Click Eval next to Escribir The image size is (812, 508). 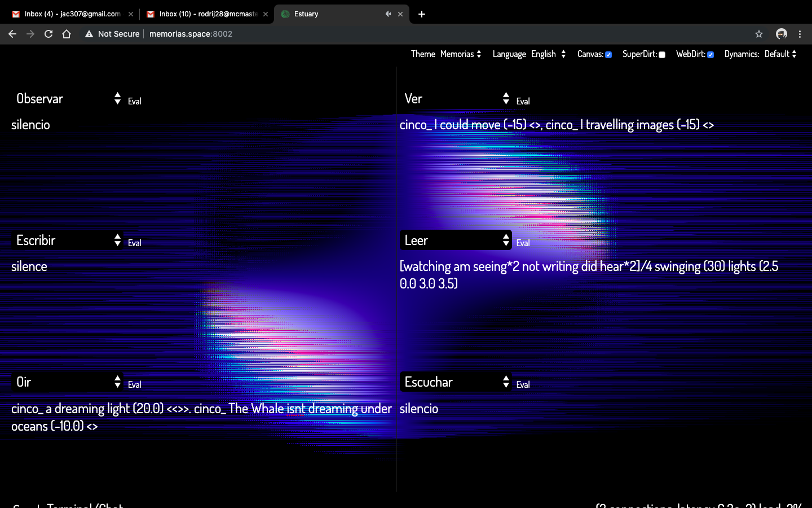pos(134,243)
